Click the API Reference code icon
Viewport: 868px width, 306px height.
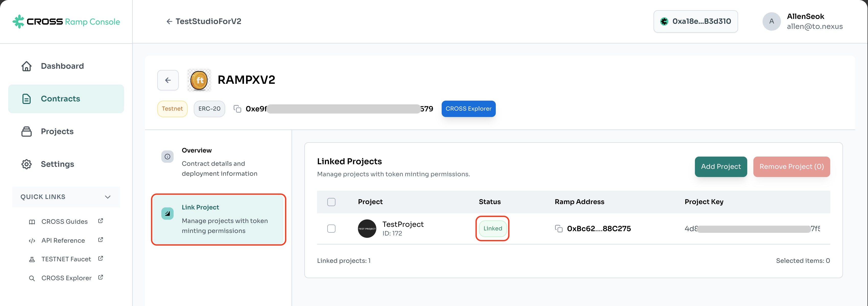pyautogui.click(x=32, y=241)
